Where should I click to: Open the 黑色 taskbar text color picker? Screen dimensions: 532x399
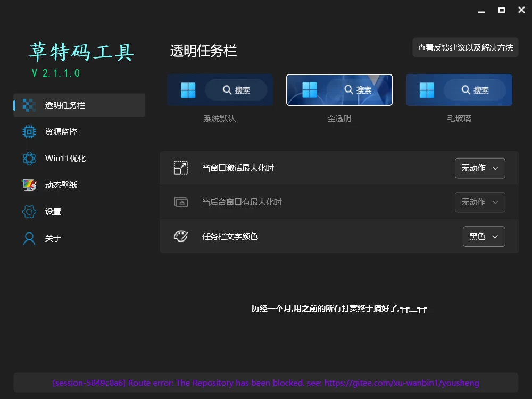(484, 236)
